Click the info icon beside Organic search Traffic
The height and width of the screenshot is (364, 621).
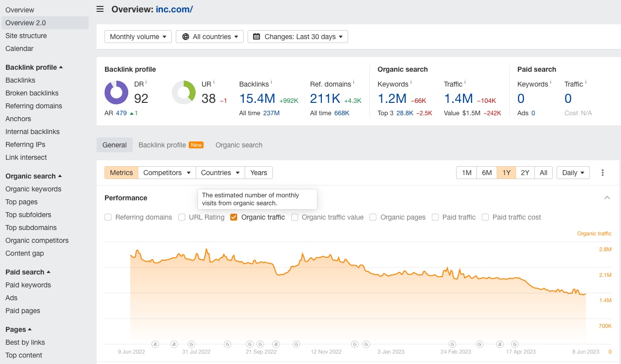465,83
